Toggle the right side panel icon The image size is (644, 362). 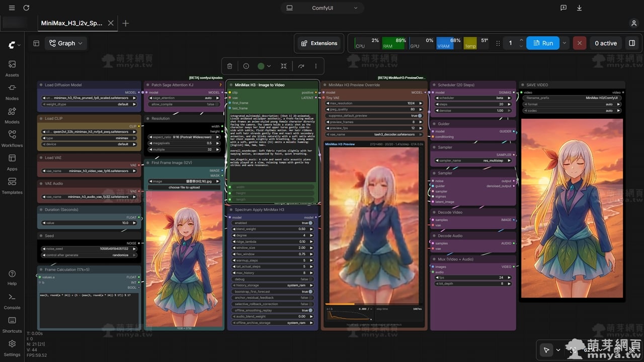pyautogui.click(x=632, y=43)
